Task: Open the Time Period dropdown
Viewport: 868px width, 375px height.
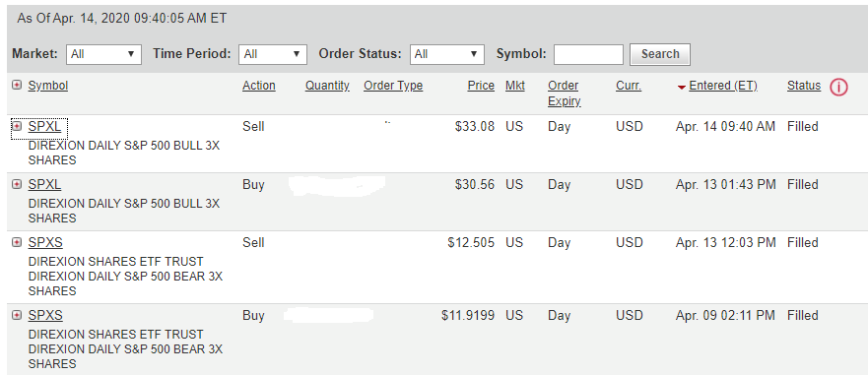Action: (273, 54)
